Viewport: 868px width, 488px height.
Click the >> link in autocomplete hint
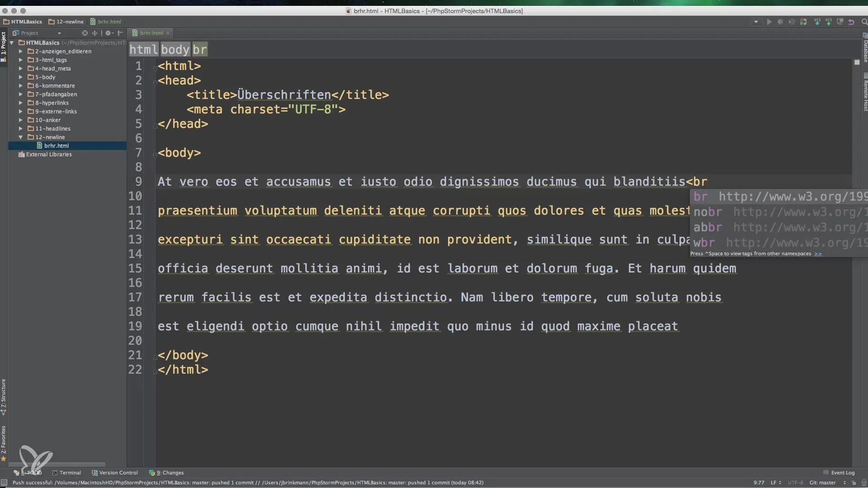818,254
